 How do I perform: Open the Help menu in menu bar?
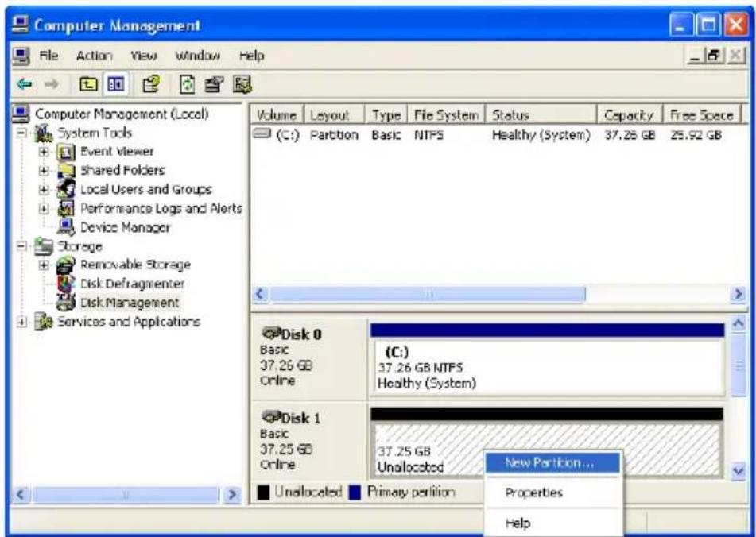252,56
